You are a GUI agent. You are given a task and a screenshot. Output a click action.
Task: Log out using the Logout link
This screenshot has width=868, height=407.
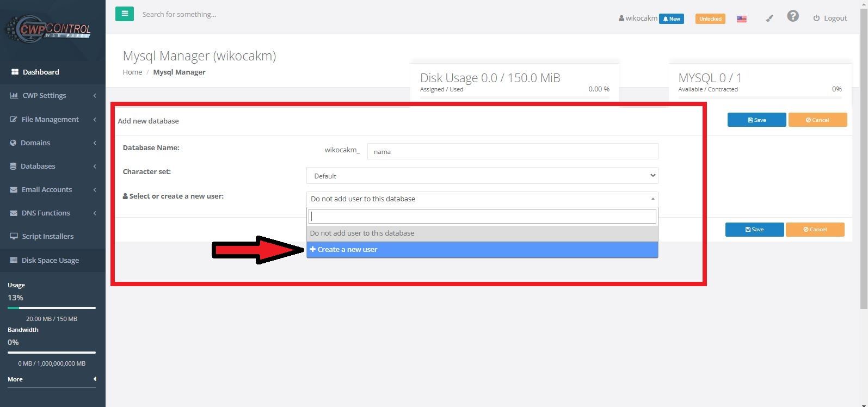point(830,18)
